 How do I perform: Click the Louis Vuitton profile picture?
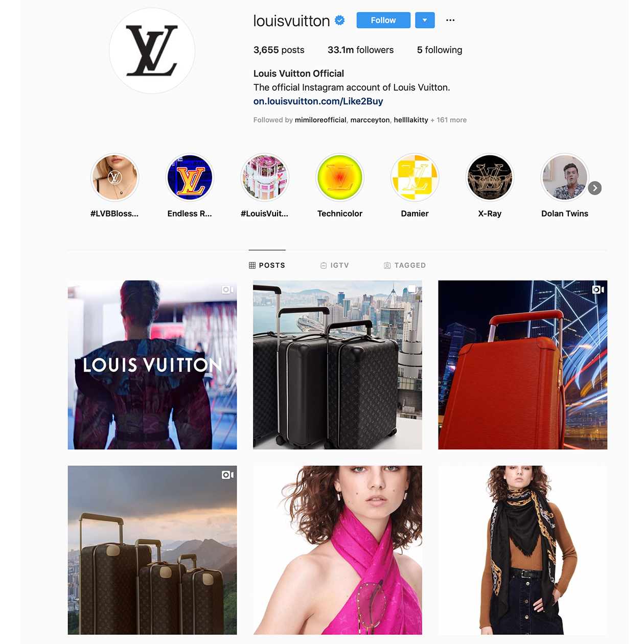152,51
